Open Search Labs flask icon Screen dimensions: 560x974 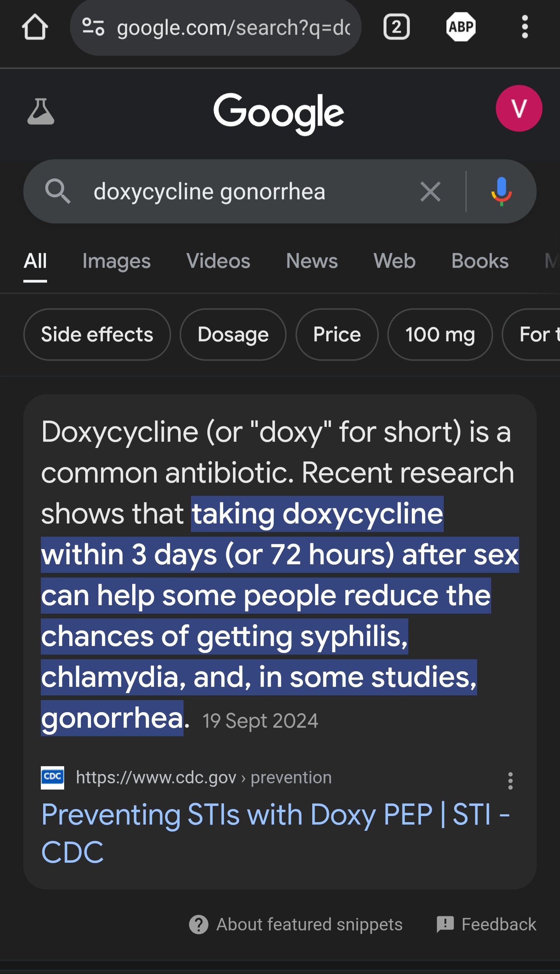41,112
